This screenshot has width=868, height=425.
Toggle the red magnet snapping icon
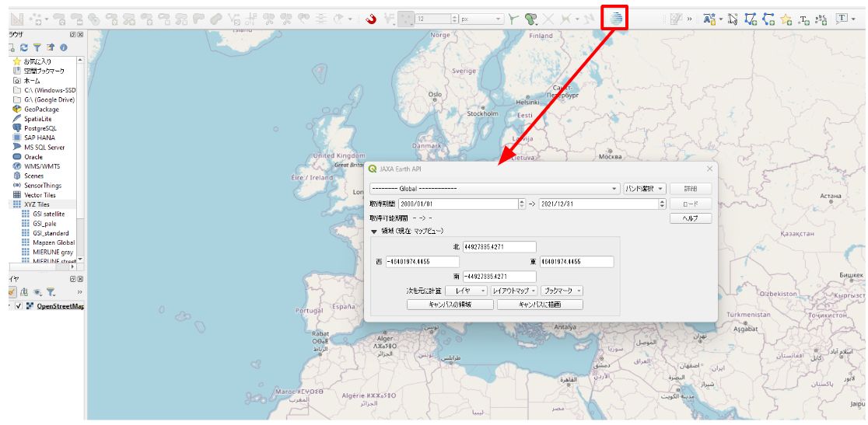[x=371, y=19]
